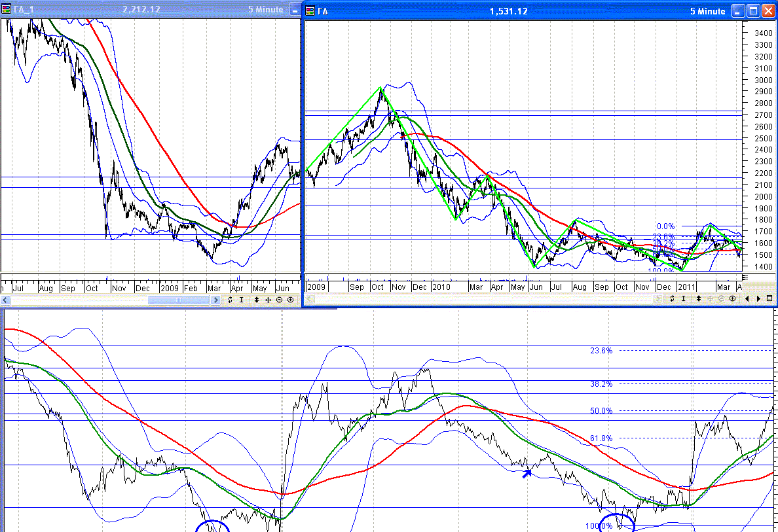
Task: Open the ΓΔ window system menu icon
Action: click(310, 11)
